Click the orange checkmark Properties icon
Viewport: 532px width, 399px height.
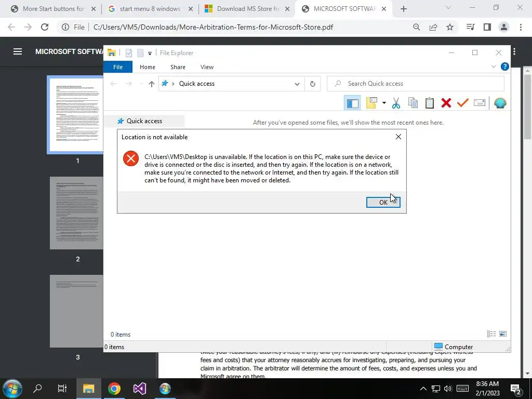click(463, 103)
